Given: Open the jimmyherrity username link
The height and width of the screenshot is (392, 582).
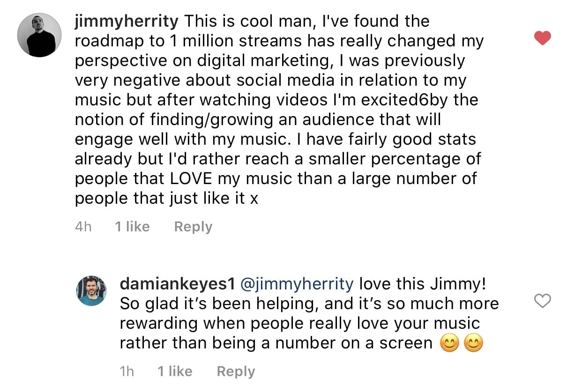Looking at the screenshot, I should (127, 21).
